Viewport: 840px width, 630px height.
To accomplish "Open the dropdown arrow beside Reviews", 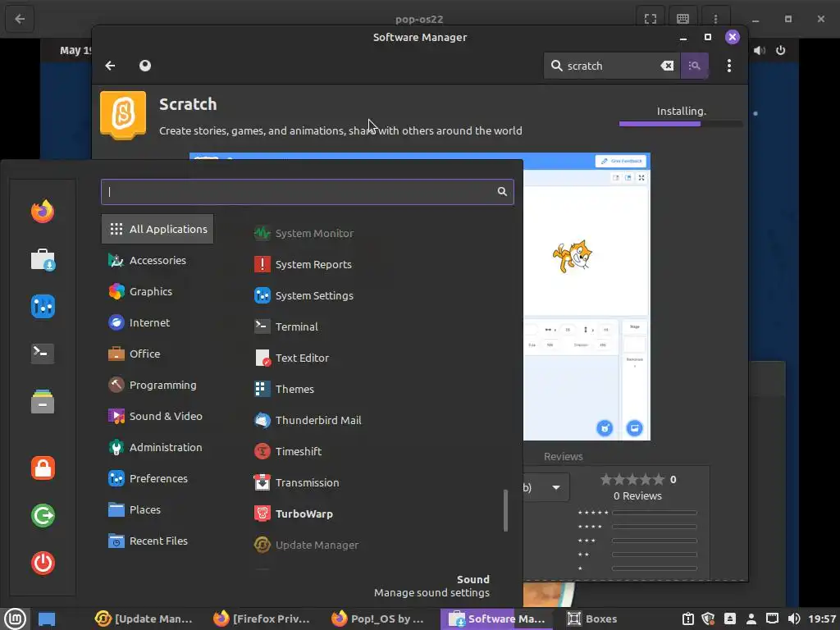I will click(x=555, y=487).
